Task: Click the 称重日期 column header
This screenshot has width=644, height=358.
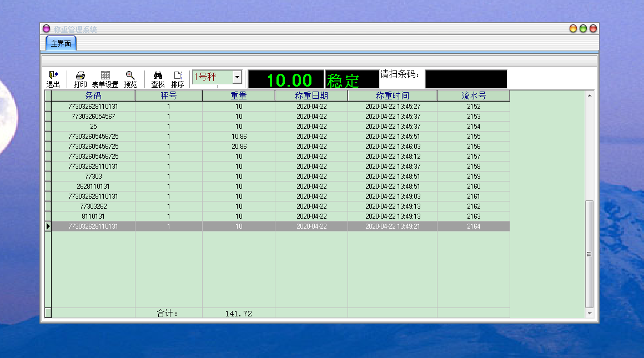Action: tap(311, 95)
